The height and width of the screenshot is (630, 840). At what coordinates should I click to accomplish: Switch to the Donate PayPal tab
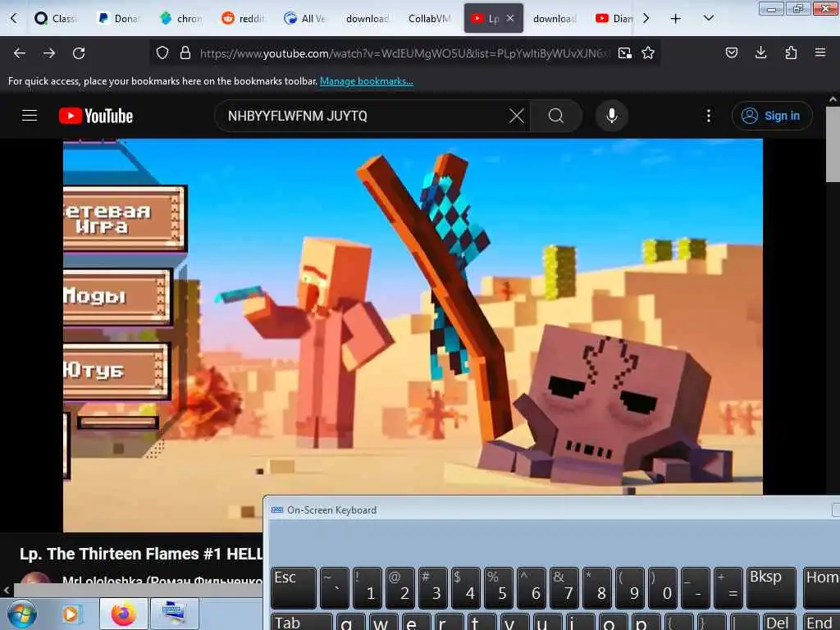[118, 18]
